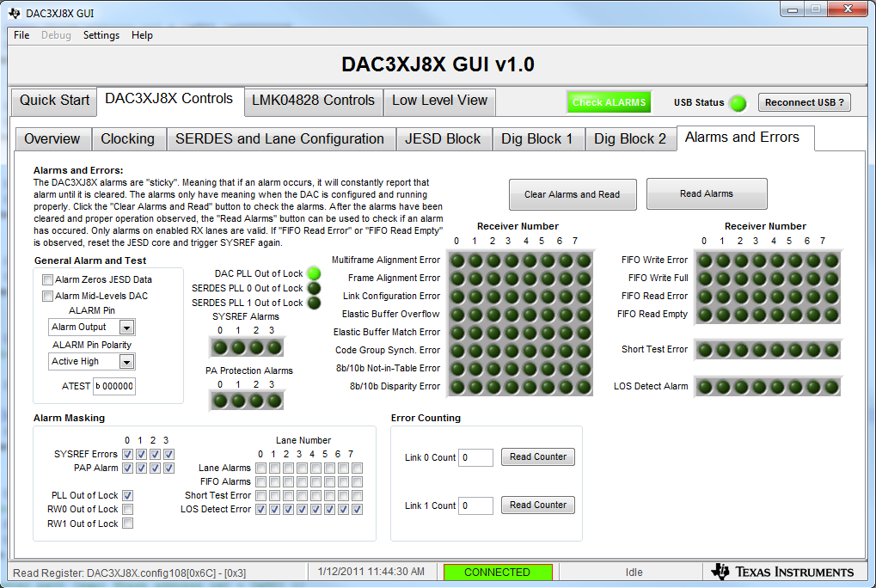Click Frame Alignment Error LED for receiver 7
Screen dimensions: 876x588
(x=584, y=279)
